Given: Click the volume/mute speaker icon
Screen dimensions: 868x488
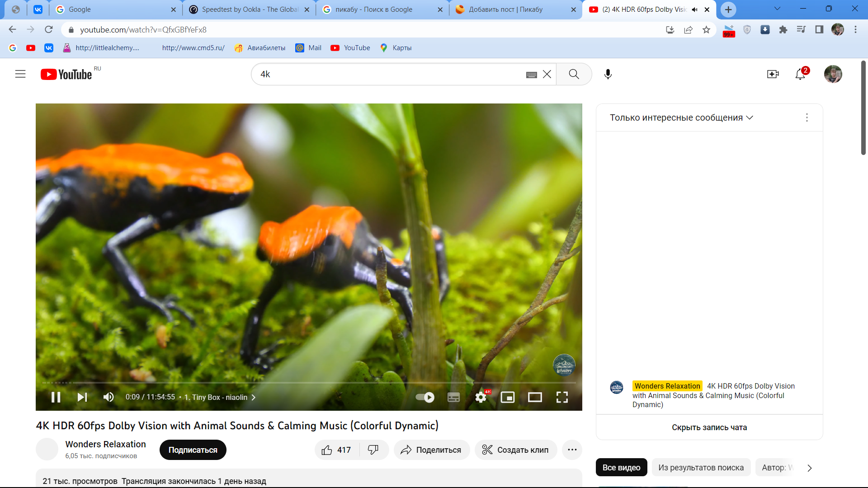Looking at the screenshot, I should [109, 398].
